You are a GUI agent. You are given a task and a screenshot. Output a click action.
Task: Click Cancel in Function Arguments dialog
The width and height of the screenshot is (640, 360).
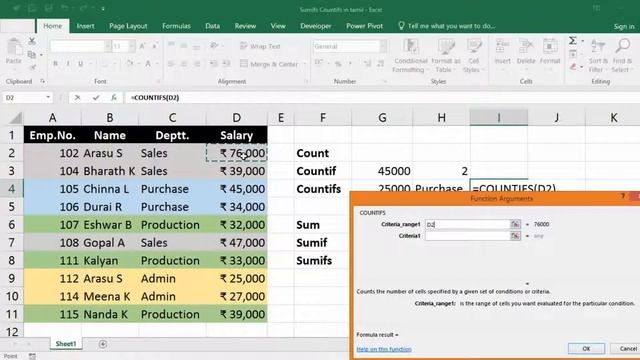coord(627,349)
